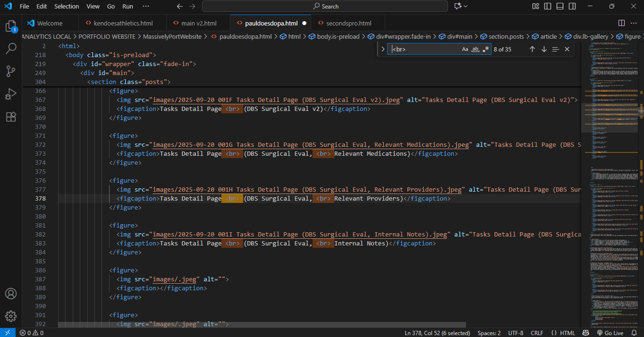
Task: Click the minimap code overview
Action: [x=610, y=189]
